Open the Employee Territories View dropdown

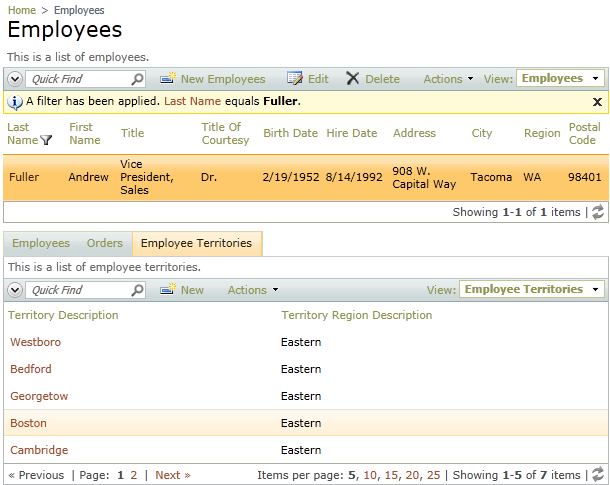point(532,289)
